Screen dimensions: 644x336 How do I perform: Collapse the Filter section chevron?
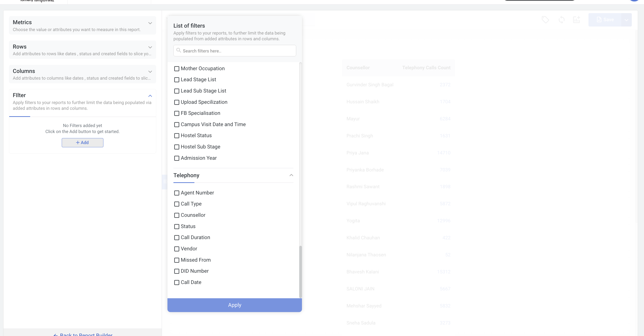[x=150, y=96]
